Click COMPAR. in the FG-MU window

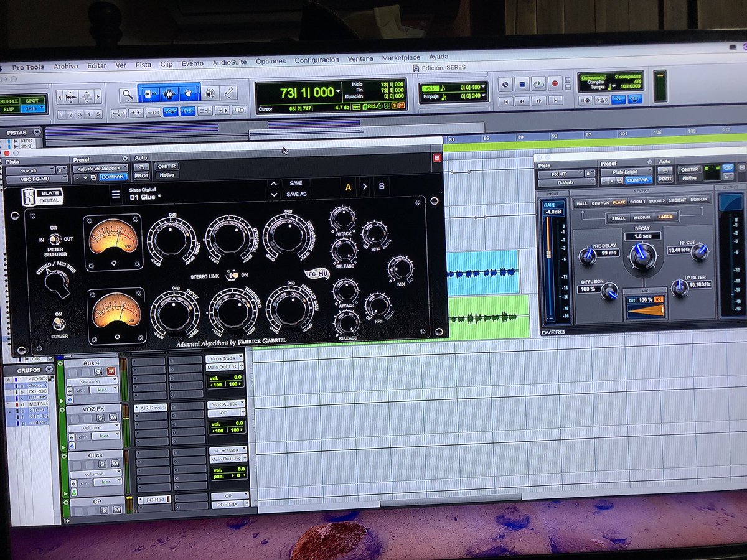(113, 177)
